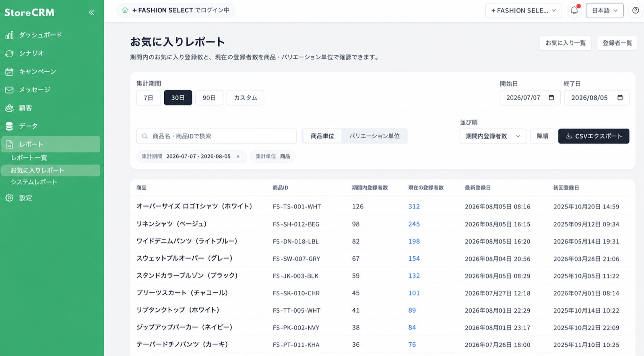Viewport: 644px width, 356px height.
Task: Open help question-mark icon
Action: click(636, 10)
